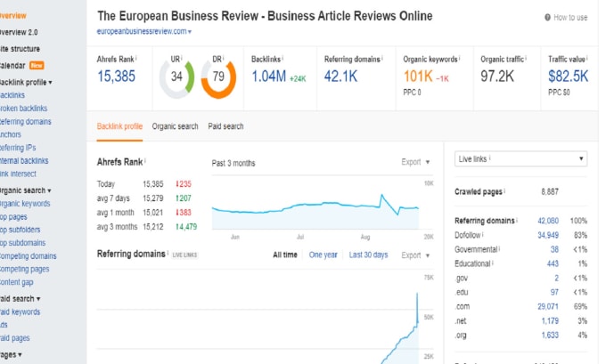Open Top subdomains in sidebar

(x=23, y=243)
